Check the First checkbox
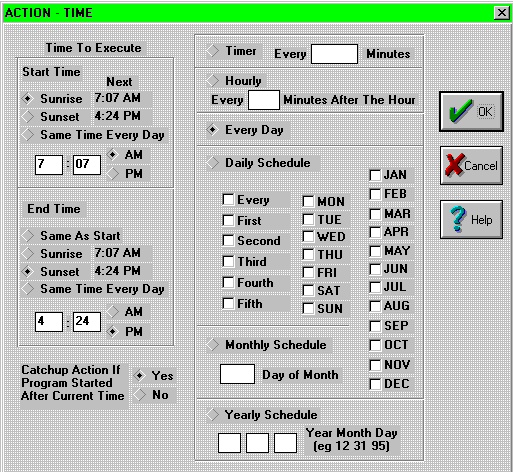Image resolution: width=513 pixels, height=472 pixels. point(228,220)
